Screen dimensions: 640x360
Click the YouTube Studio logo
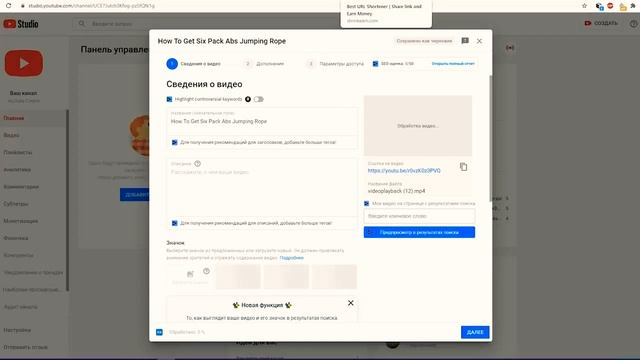coord(21,24)
